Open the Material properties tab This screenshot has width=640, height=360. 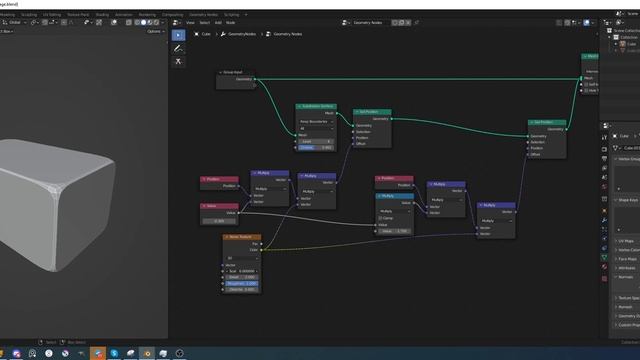pyautogui.click(x=604, y=267)
